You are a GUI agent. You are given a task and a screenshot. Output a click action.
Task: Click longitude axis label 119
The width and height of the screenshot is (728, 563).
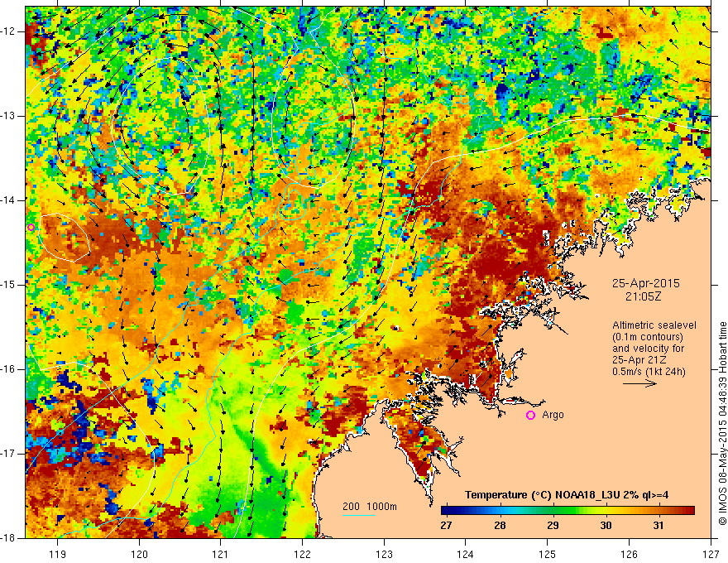[x=58, y=554]
